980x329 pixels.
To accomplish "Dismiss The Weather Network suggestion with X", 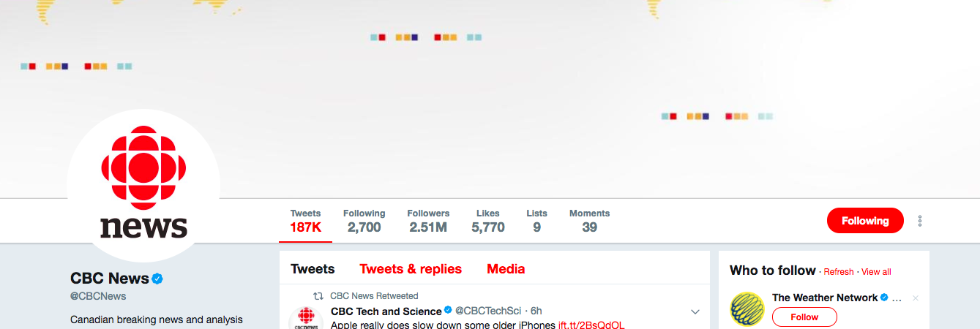I will point(916,298).
